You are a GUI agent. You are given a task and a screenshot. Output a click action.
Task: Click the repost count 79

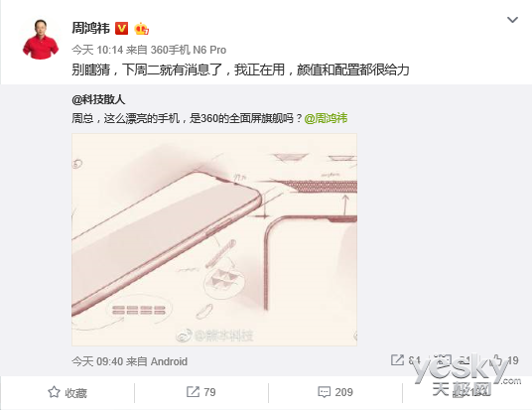tap(209, 392)
